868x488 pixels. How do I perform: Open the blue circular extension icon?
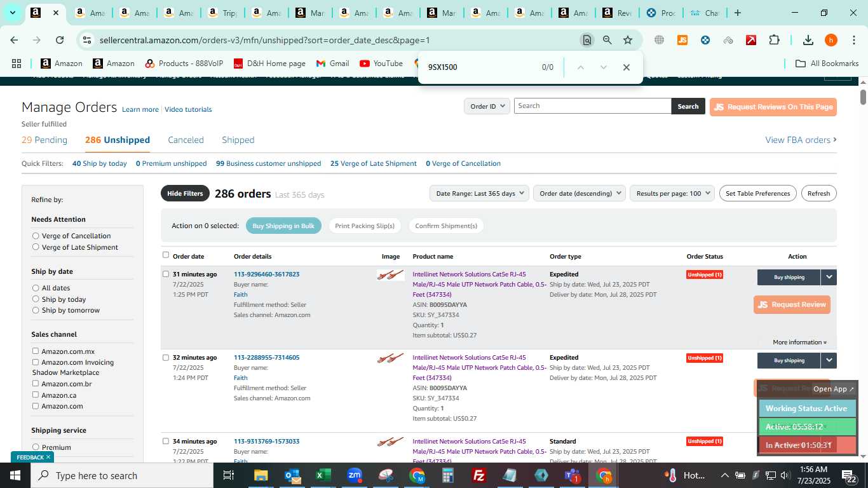[x=705, y=40]
